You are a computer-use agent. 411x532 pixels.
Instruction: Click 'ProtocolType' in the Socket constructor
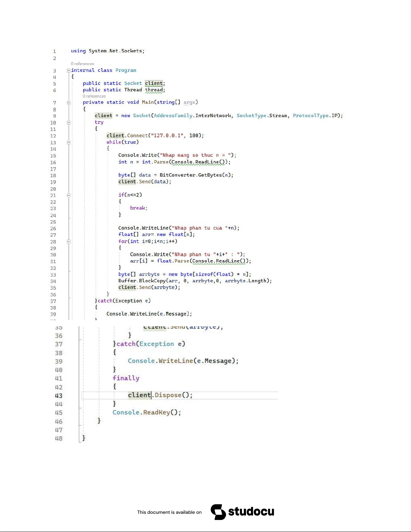pyautogui.click(x=311, y=116)
